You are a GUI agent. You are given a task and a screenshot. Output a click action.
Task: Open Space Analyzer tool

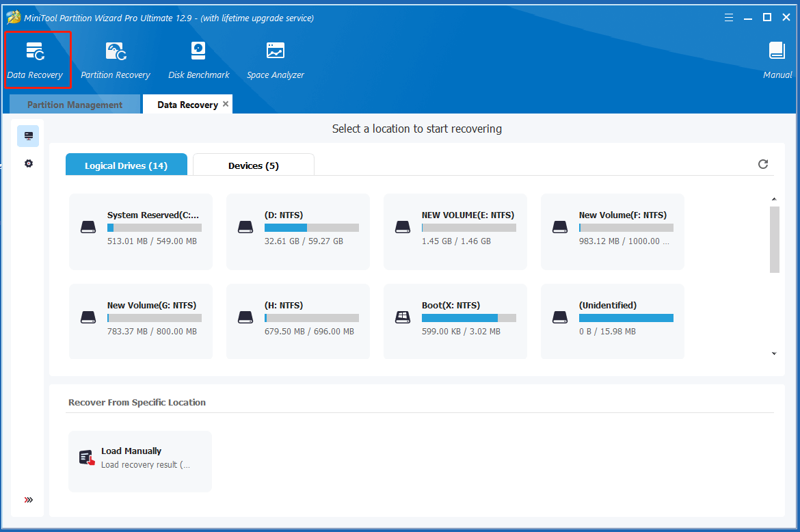click(x=276, y=60)
